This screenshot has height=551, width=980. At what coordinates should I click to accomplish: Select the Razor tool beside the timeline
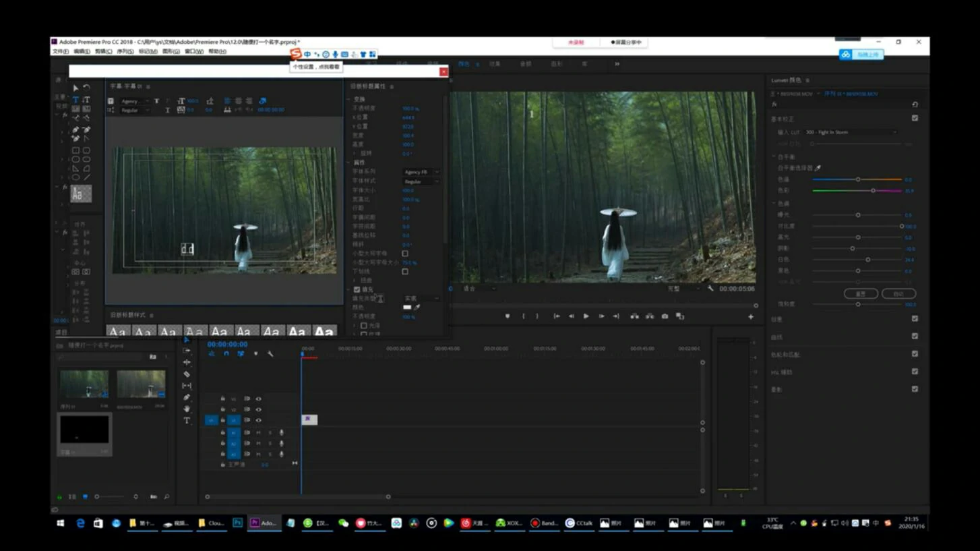click(187, 374)
